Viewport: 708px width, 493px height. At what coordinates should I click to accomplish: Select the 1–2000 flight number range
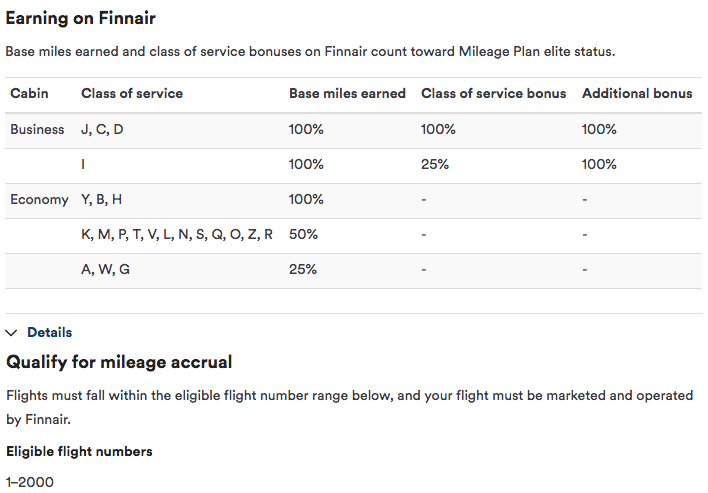[x=30, y=482]
